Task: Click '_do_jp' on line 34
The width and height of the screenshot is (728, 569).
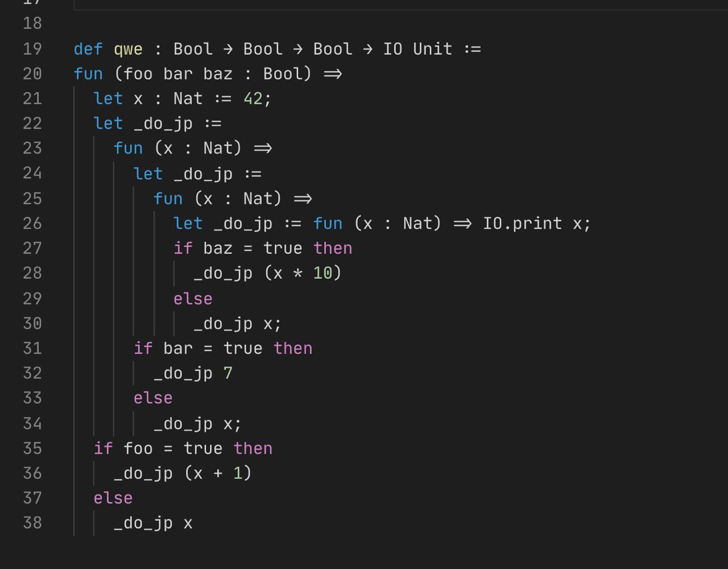Action: (183, 423)
